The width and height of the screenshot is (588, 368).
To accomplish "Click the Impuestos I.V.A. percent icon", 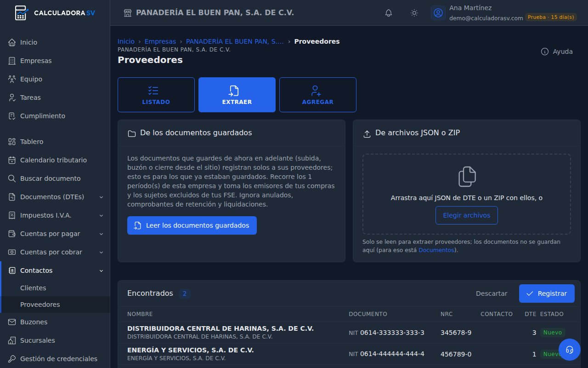I will coord(12,215).
